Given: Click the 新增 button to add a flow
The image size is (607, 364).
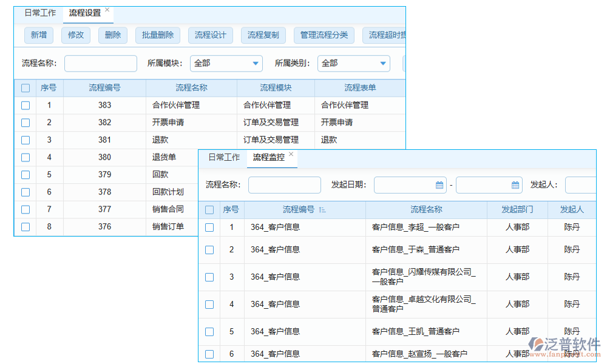Looking at the screenshot, I should pos(38,35).
